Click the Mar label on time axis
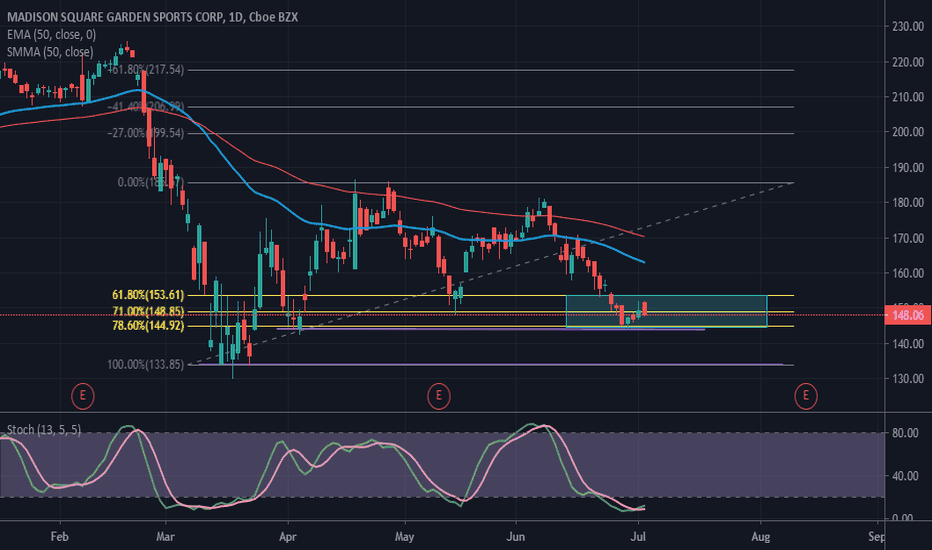932x550 pixels. pos(165,536)
